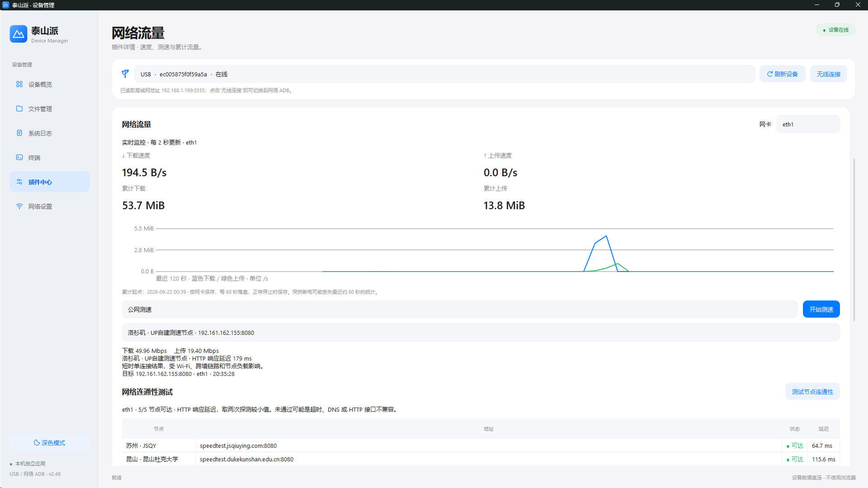
Task: Click the 设备在线 status badge
Action: coord(835,30)
